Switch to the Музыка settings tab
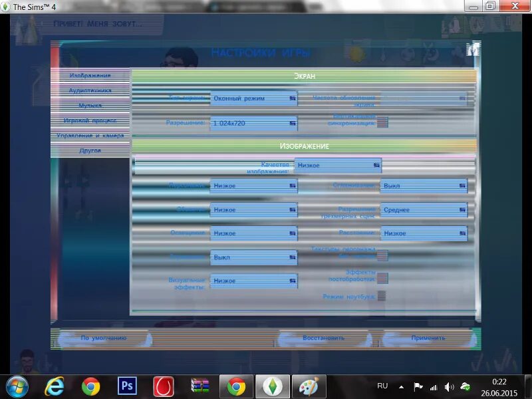 (90, 106)
